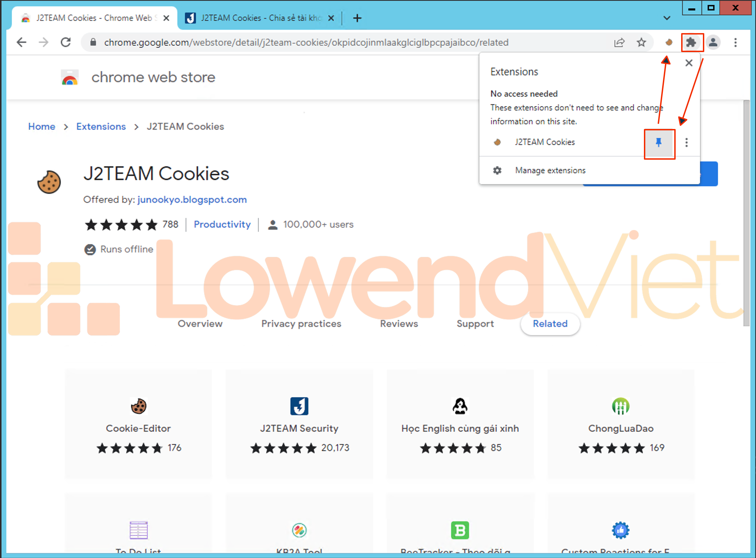Select the J2TEAM Cookies Chrome Web Store tab

coord(95,18)
